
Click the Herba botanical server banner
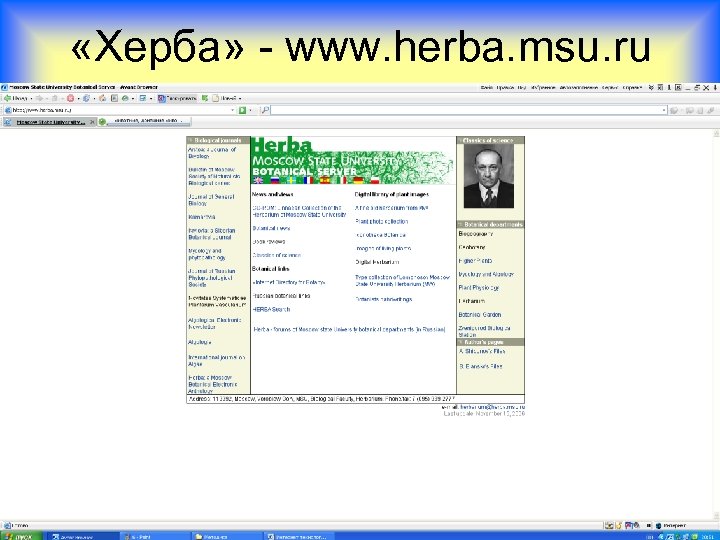[353, 161]
